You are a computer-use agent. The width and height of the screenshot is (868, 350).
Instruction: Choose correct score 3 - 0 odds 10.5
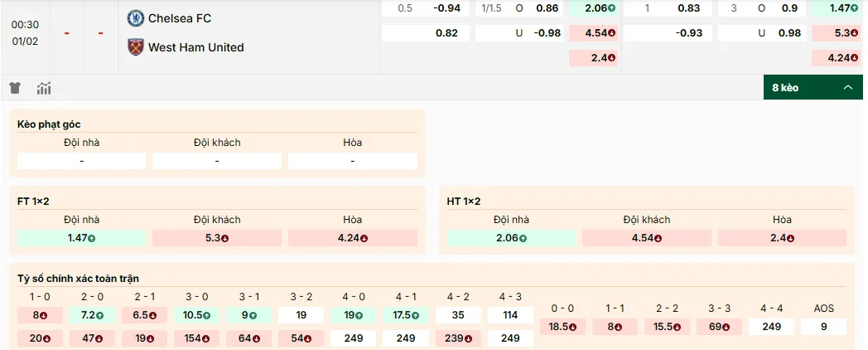196,315
